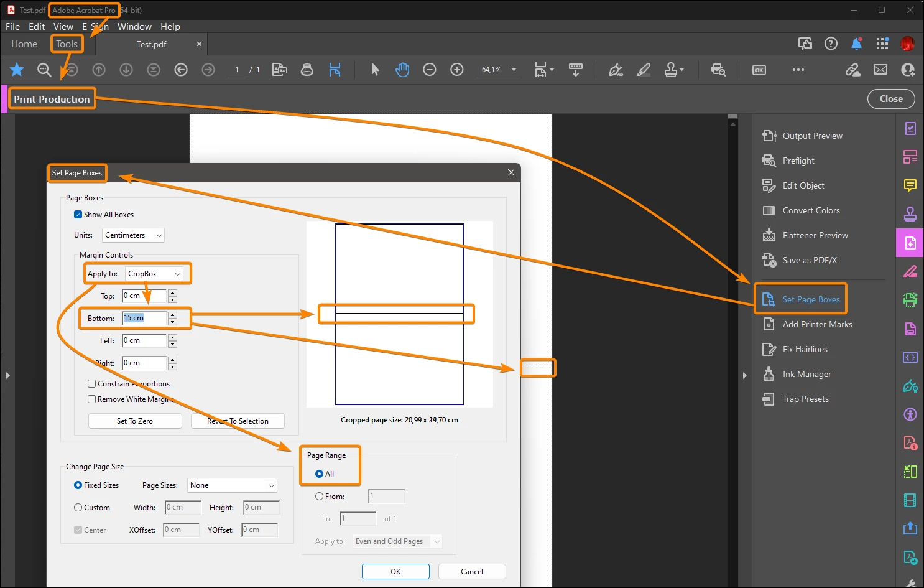Open the stamp tool dropdown arrow
The image size is (924, 588).
click(x=682, y=70)
